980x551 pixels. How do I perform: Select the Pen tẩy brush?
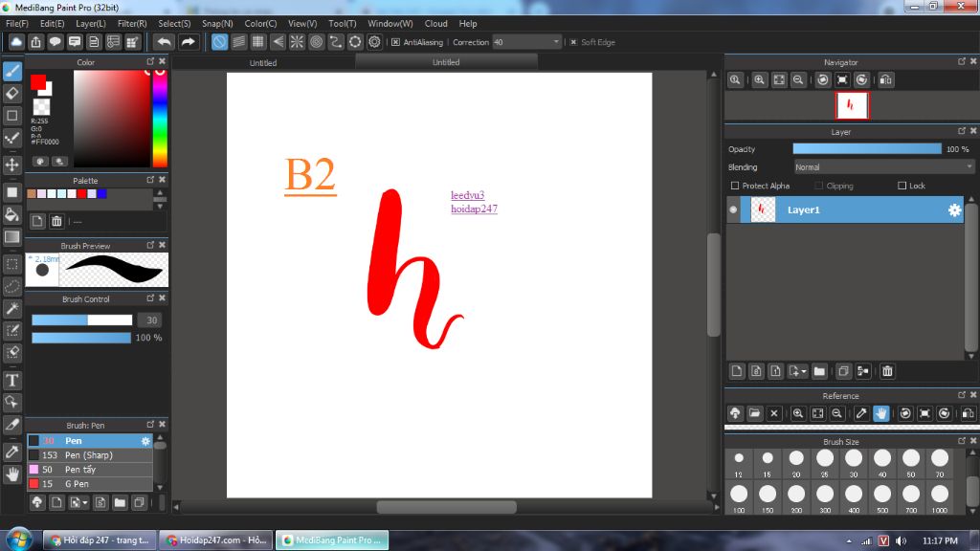90,469
